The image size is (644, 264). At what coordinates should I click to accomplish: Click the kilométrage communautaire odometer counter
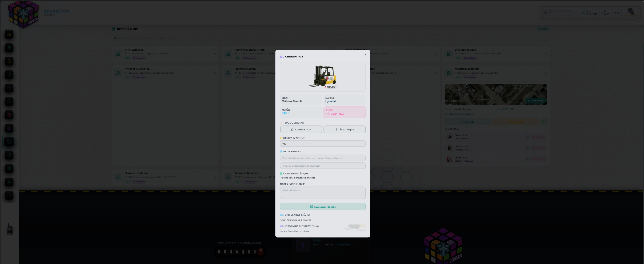pos(239,251)
